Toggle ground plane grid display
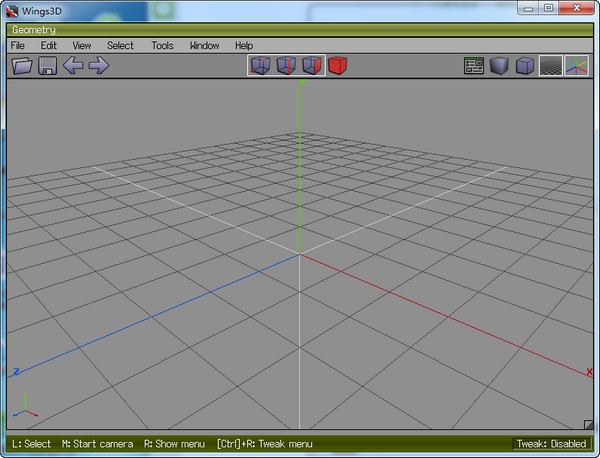The height and width of the screenshot is (458, 600). [x=550, y=66]
